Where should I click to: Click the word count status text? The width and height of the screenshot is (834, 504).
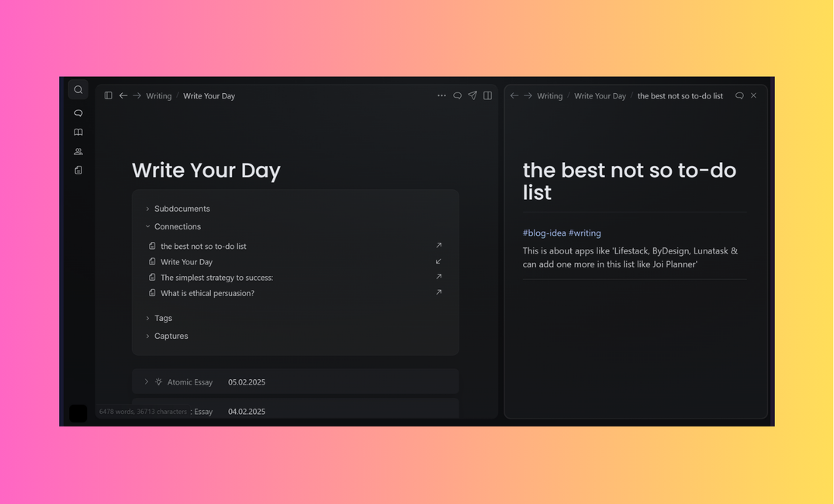(143, 412)
